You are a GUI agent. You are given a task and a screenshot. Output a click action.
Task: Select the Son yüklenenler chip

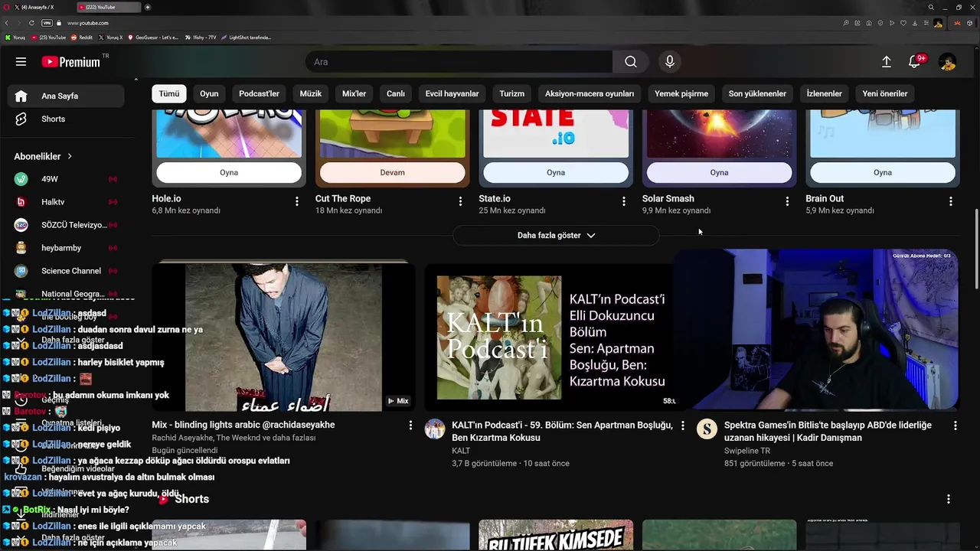click(x=757, y=93)
